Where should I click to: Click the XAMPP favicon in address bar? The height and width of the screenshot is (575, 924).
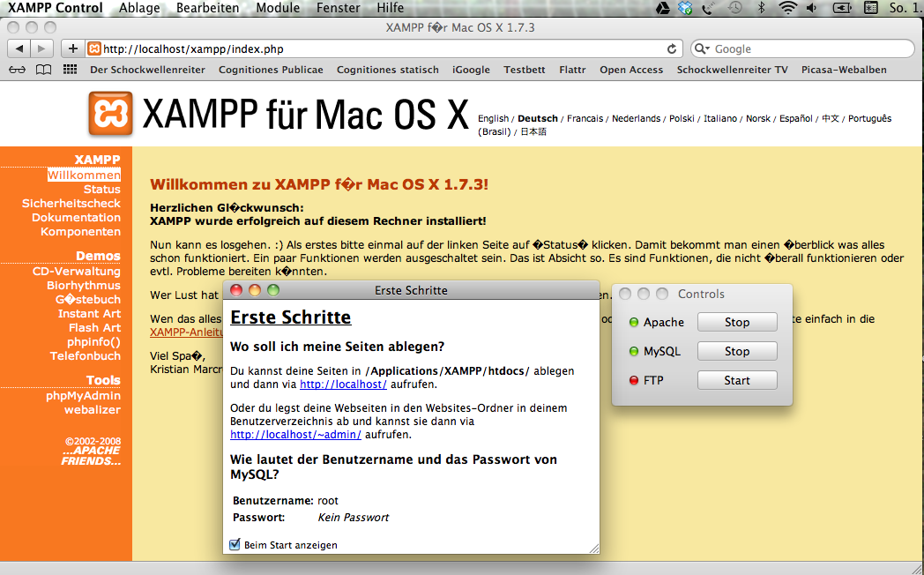(94, 49)
